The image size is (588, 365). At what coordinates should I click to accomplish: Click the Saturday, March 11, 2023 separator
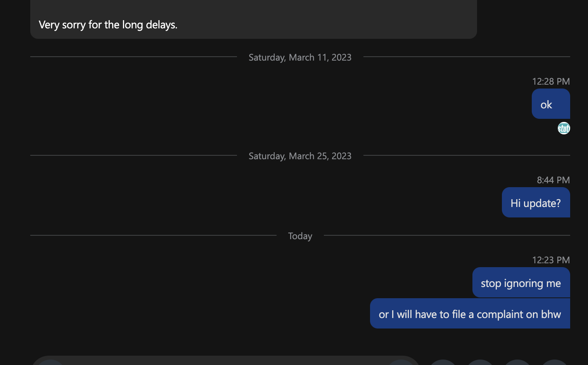click(x=300, y=57)
